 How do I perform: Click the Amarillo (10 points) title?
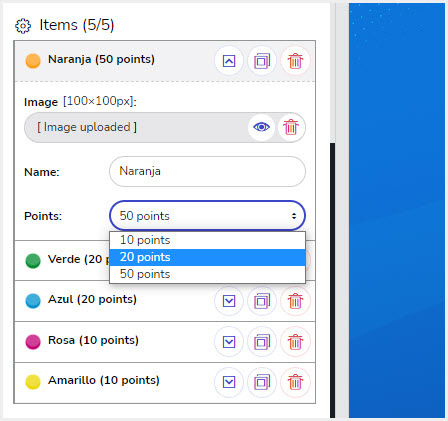point(104,380)
